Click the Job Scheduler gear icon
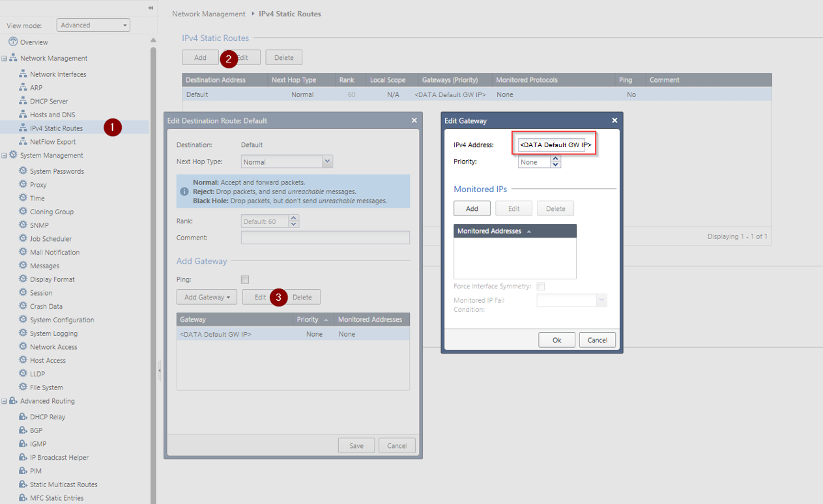 [x=23, y=238]
